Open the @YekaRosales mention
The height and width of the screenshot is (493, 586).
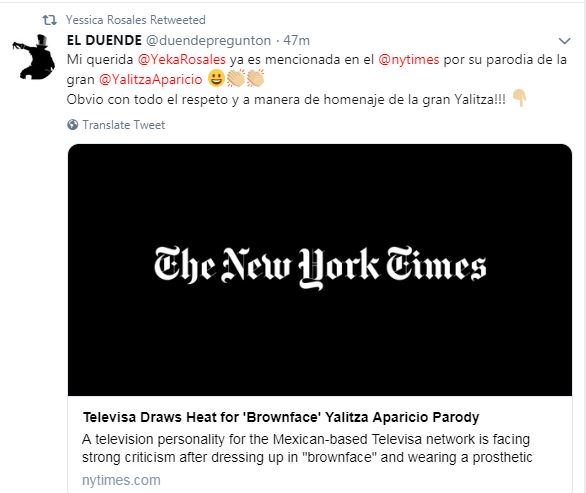(182, 59)
